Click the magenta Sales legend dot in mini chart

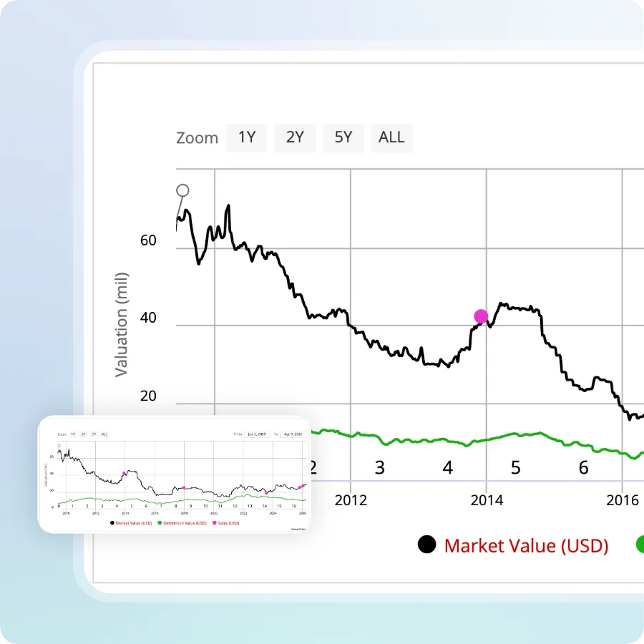click(x=214, y=522)
